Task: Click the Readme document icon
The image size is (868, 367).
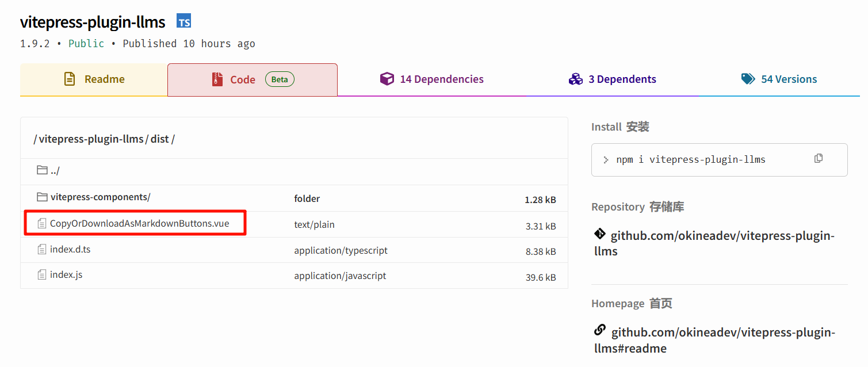Action: pos(70,79)
